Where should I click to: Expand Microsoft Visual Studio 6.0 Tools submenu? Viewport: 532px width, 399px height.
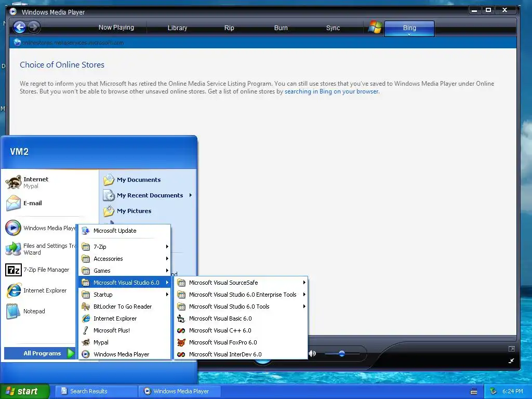click(241, 307)
